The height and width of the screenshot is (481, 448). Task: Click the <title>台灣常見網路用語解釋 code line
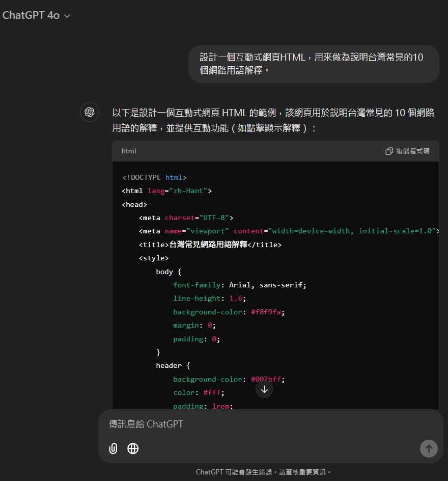click(210, 245)
